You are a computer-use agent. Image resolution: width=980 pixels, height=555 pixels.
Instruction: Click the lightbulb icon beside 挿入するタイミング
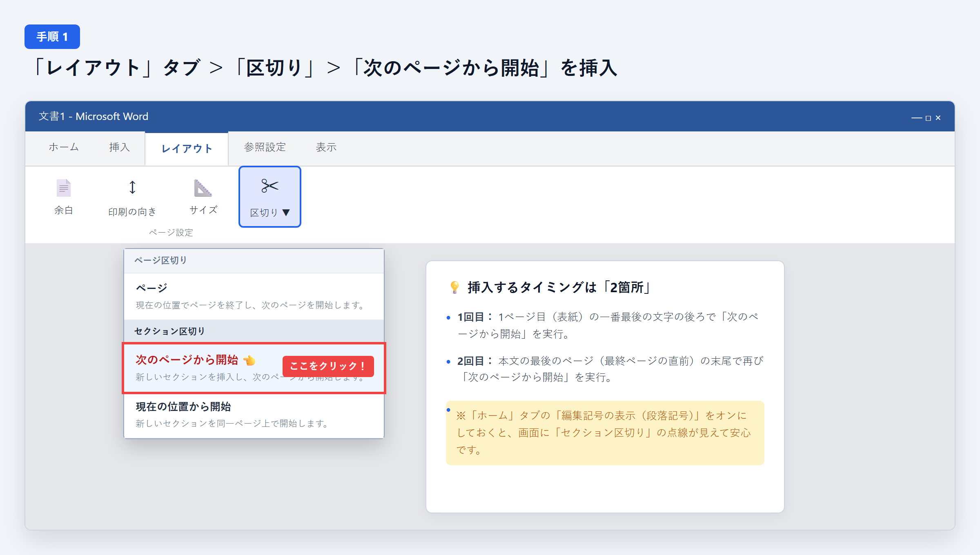pyautogui.click(x=454, y=287)
